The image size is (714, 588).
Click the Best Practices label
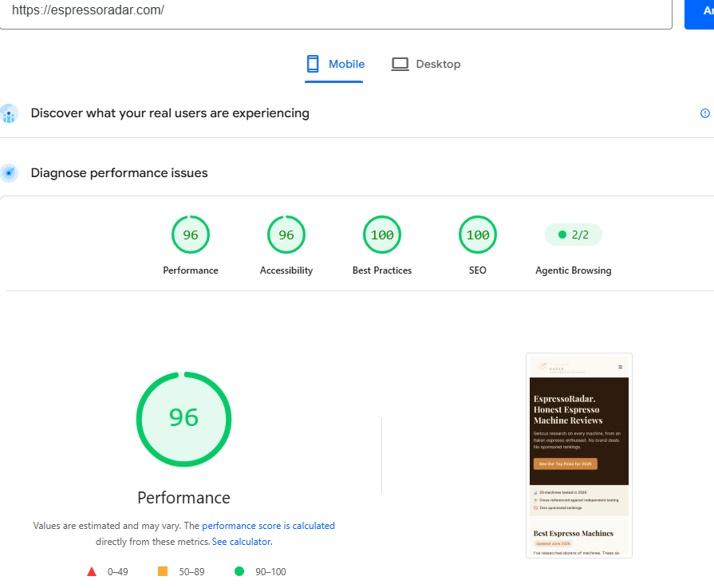point(381,270)
